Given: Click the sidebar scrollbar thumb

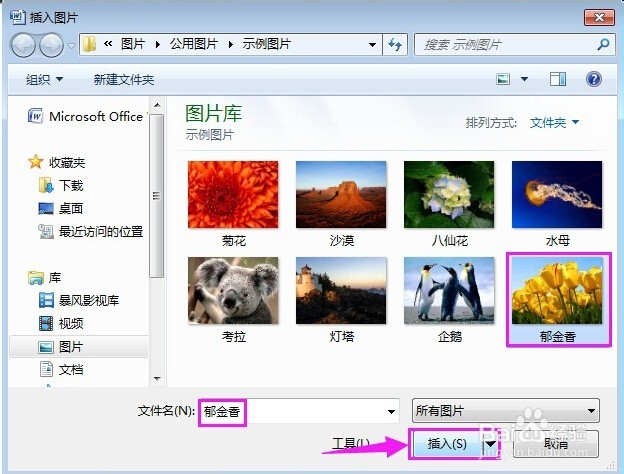Looking at the screenshot, I should click(157, 196).
